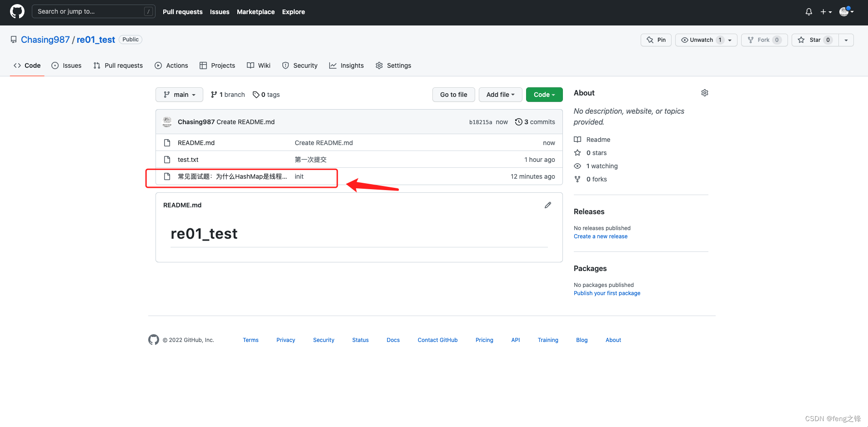This screenshot has width=868, height=427.
Task: Open the Docs footer link
Action: coord(393,340)
